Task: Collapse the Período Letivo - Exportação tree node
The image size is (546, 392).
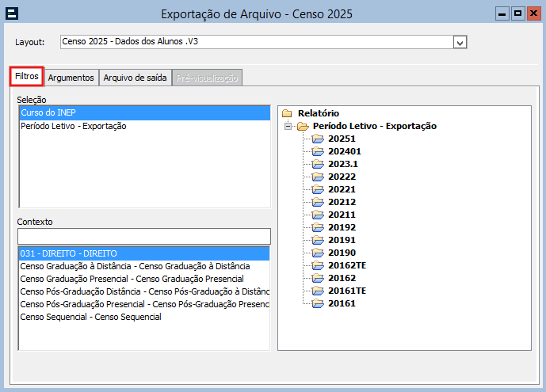Action: tap(288, 126)
